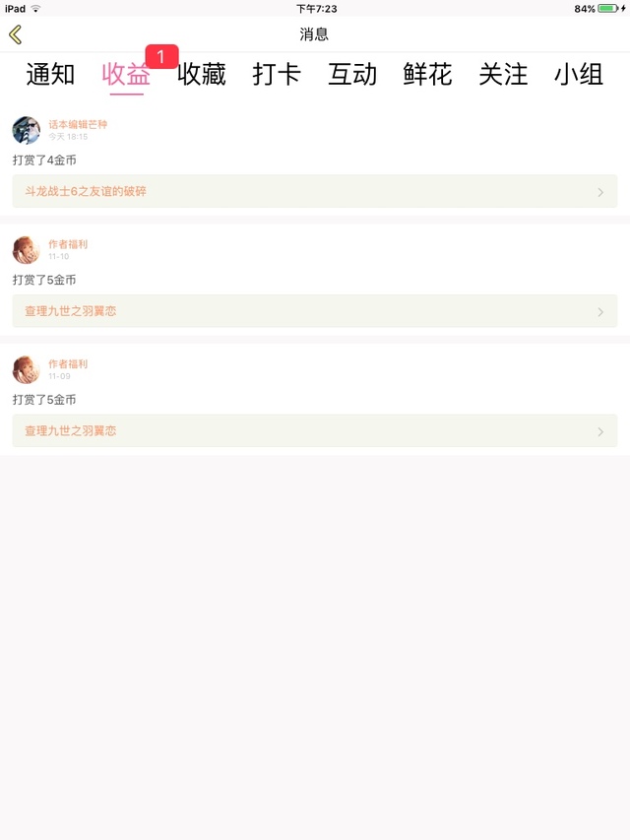Switch to the 通知 tab
The width and height of the screenshot is (630, 840).
pyautogui.click(x=50, y=74)
